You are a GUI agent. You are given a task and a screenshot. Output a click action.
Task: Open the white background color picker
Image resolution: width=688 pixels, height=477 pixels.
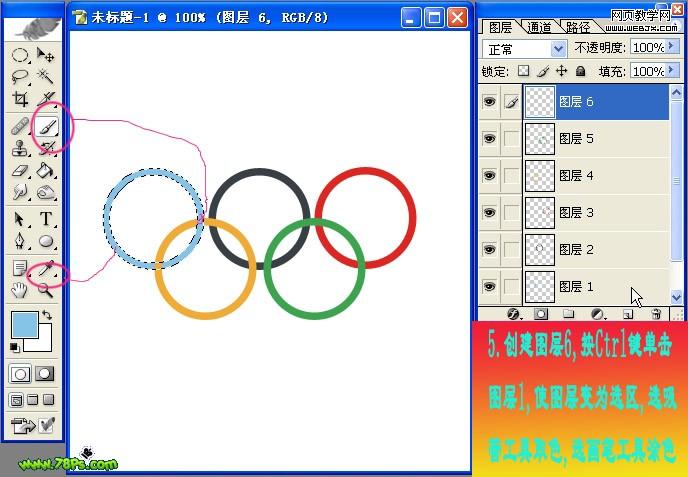[x=45, y=344]
